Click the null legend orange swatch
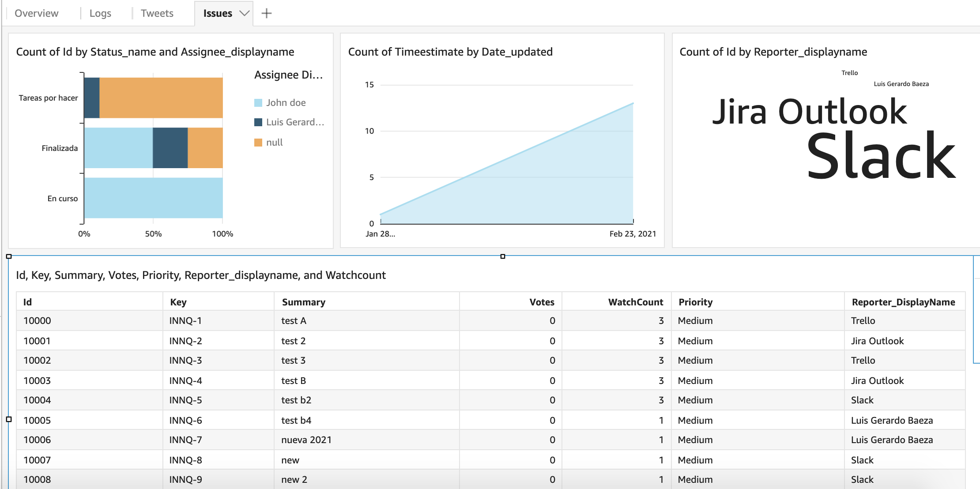The image size is (980, 489). click(x=258, y=143)
